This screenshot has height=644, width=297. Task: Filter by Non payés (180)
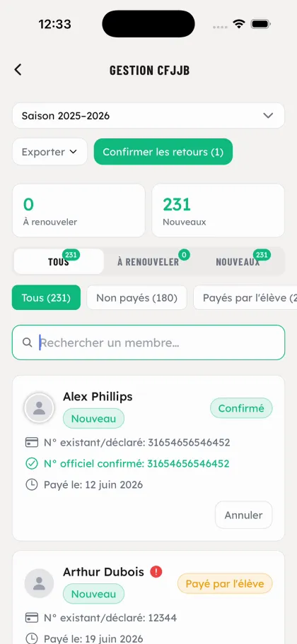136,298
